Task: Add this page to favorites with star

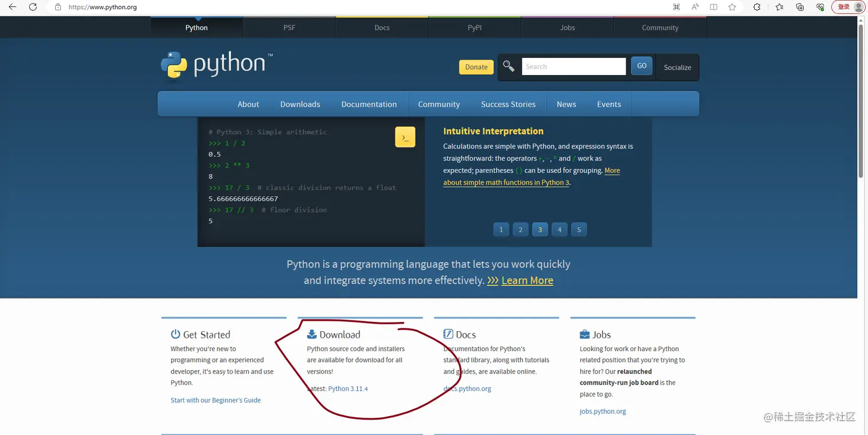Action: (x=732, y=7)
